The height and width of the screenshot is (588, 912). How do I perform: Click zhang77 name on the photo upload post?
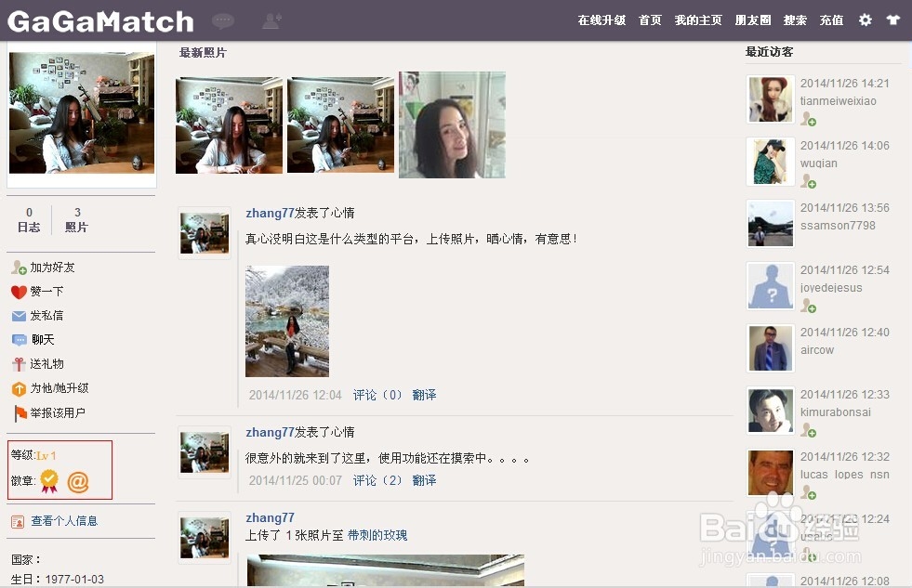pos(270,517)
